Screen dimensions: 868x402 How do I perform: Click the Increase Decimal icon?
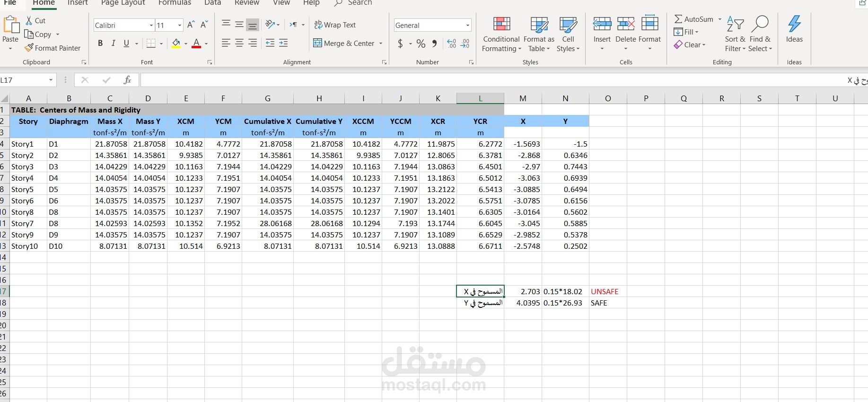pos(452,44)
